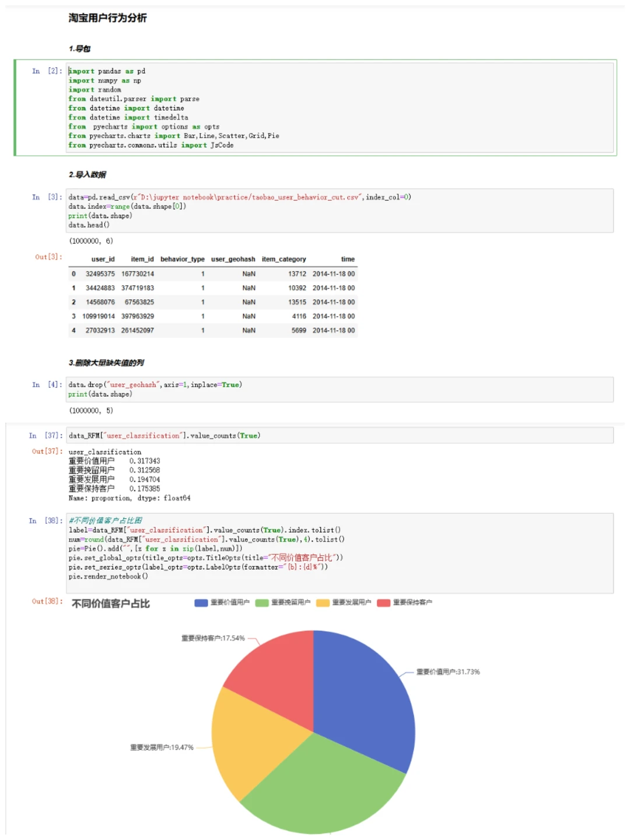Click the value 0.194704 in output
Image resolution: width=630 pixels, height=840 pixels.
point(145,480)
